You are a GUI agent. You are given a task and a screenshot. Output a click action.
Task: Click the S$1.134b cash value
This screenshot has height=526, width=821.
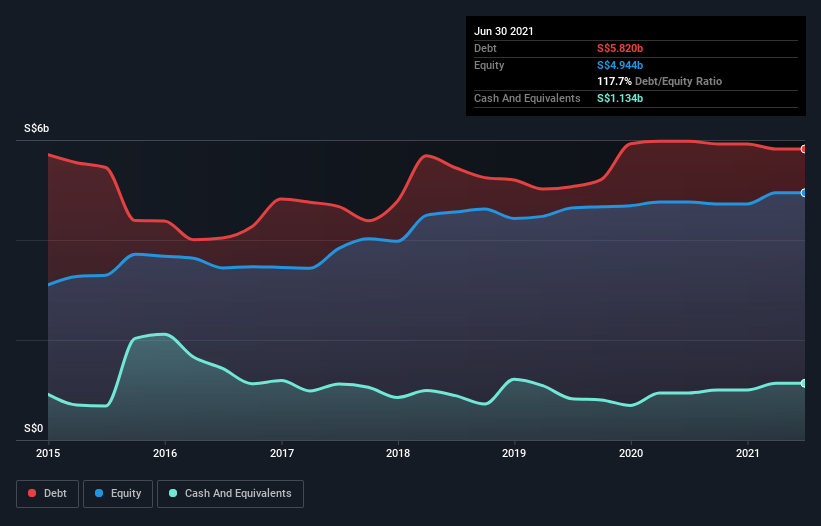(x=620, y=98)
